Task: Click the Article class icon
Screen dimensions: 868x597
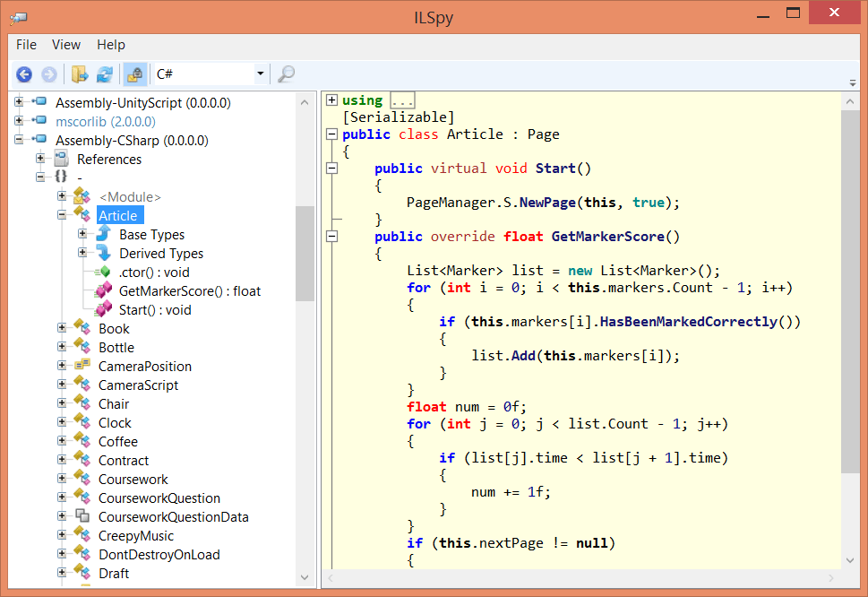Action: coord(82,213)
